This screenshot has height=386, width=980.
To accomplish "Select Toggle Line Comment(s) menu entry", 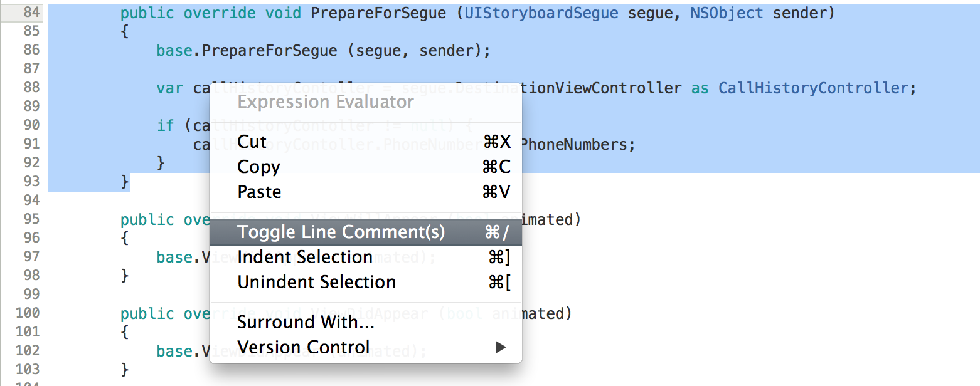I will (x=341, y=232).
